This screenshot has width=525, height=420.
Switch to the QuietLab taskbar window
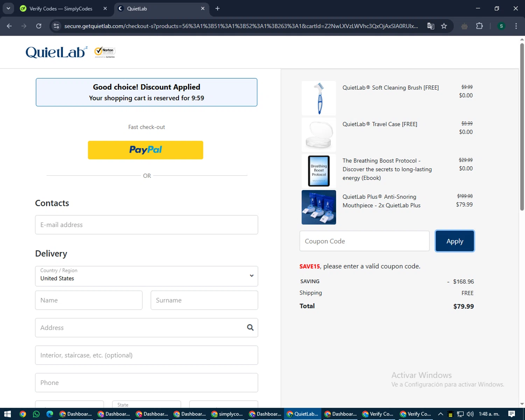pos(303,414)
